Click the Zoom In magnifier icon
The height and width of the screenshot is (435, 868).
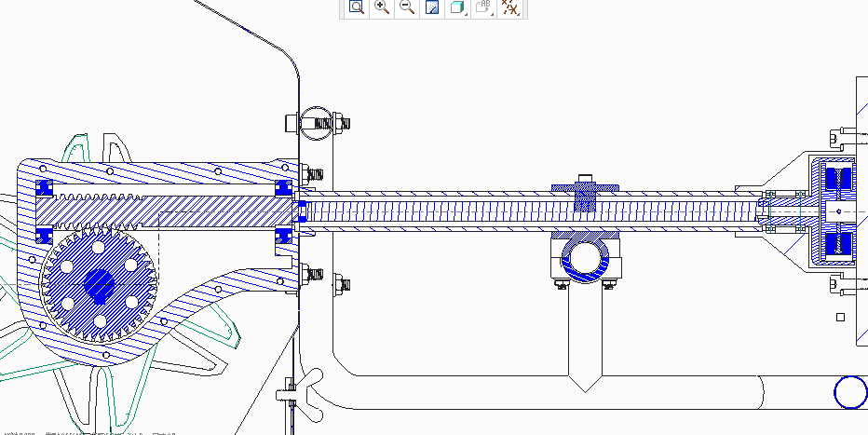pos(382,7)
